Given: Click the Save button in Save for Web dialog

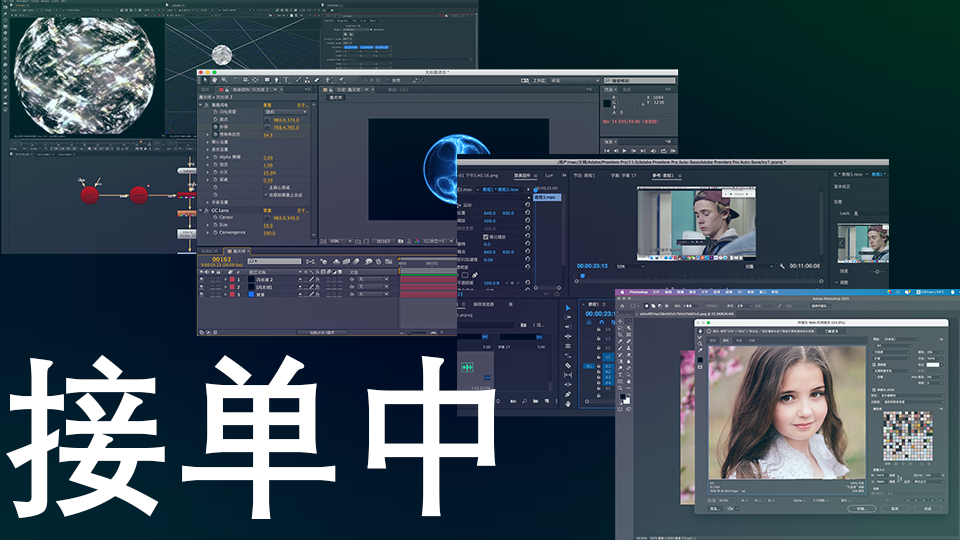Looking at the screenshot, I should point(861,509).
